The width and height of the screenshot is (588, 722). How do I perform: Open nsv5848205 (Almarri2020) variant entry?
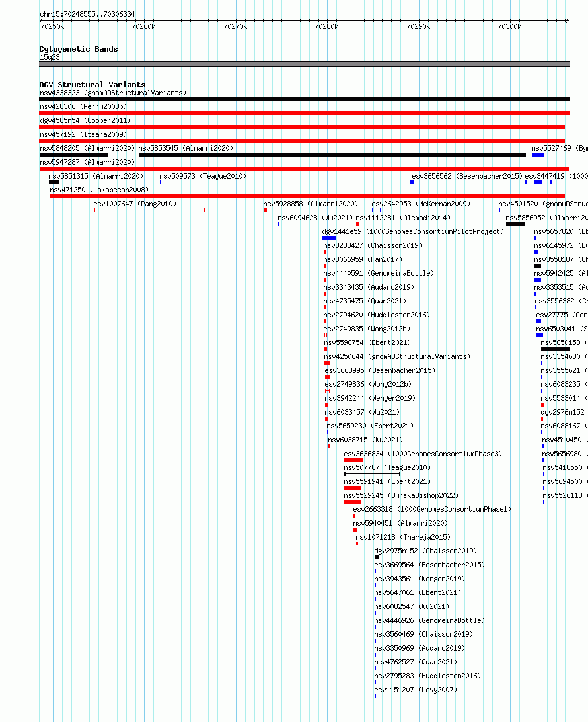pyautogui.click(x=87, y=148)
